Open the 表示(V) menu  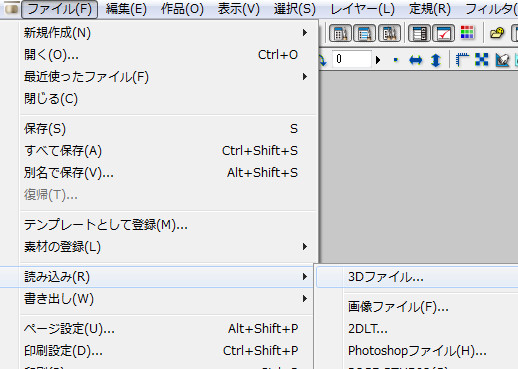tap(239, 9)
